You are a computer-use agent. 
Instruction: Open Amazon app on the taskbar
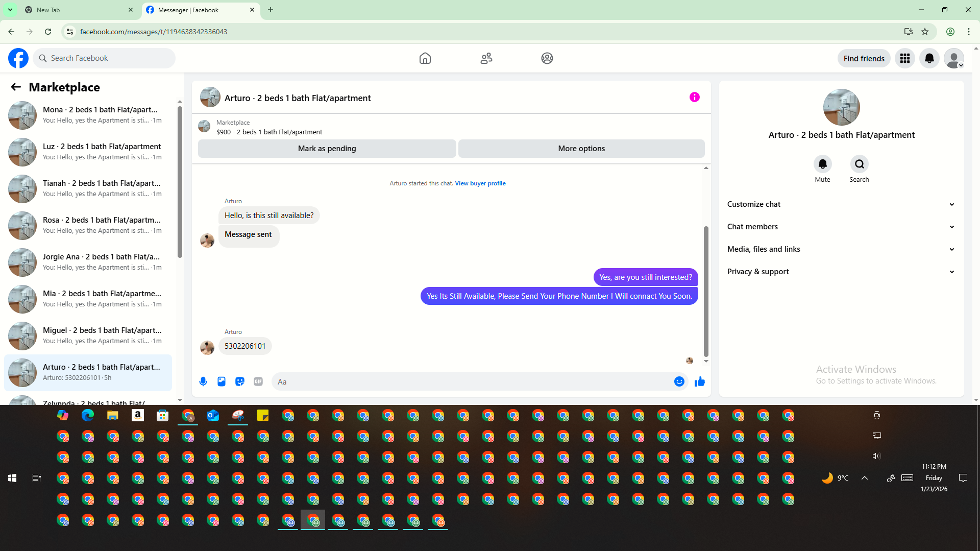coord(138,416)
